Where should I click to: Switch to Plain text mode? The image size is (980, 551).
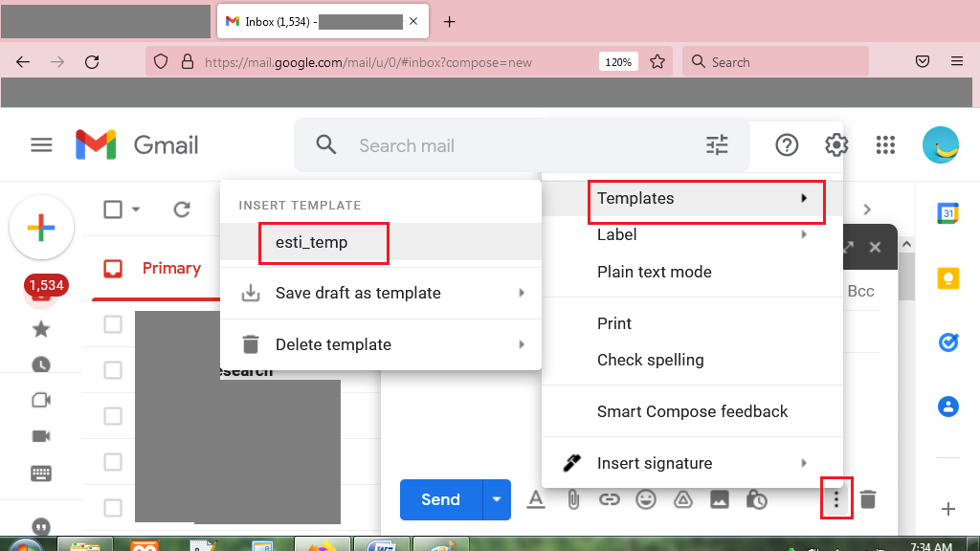point(655,272)
